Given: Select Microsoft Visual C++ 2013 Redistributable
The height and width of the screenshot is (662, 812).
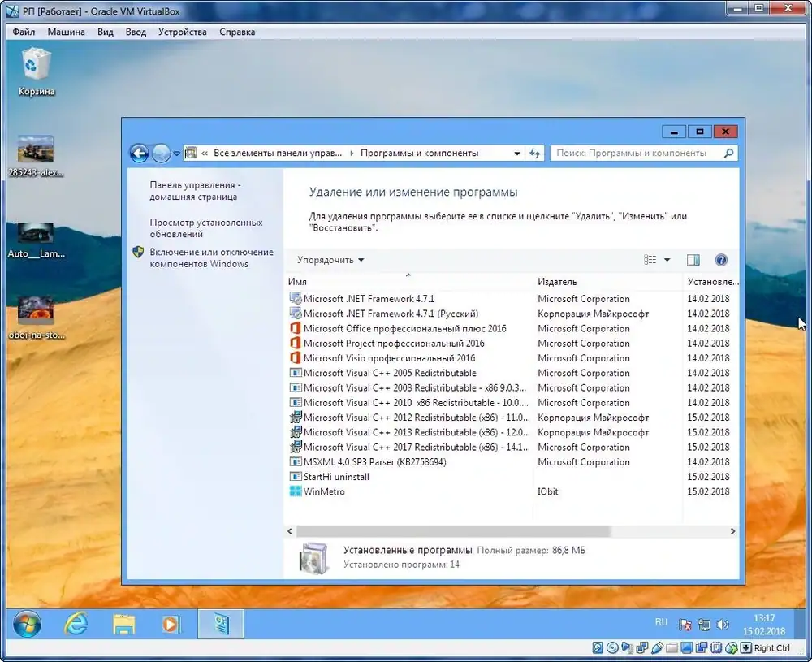Looking at the screenshot, I should point(417,432).
